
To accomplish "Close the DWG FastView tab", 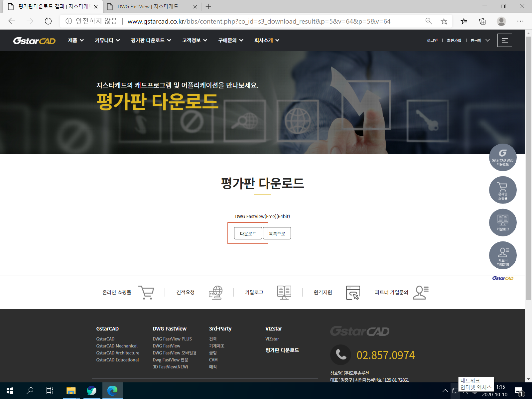I will [x=195, y=7].
